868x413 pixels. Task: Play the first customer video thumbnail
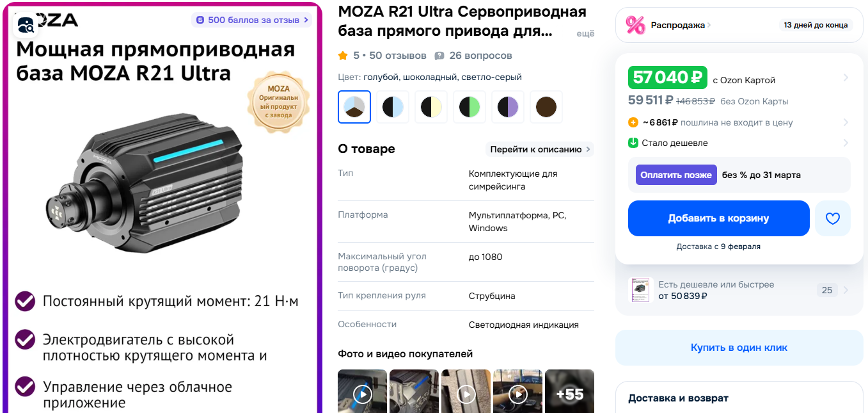point(363,391)
